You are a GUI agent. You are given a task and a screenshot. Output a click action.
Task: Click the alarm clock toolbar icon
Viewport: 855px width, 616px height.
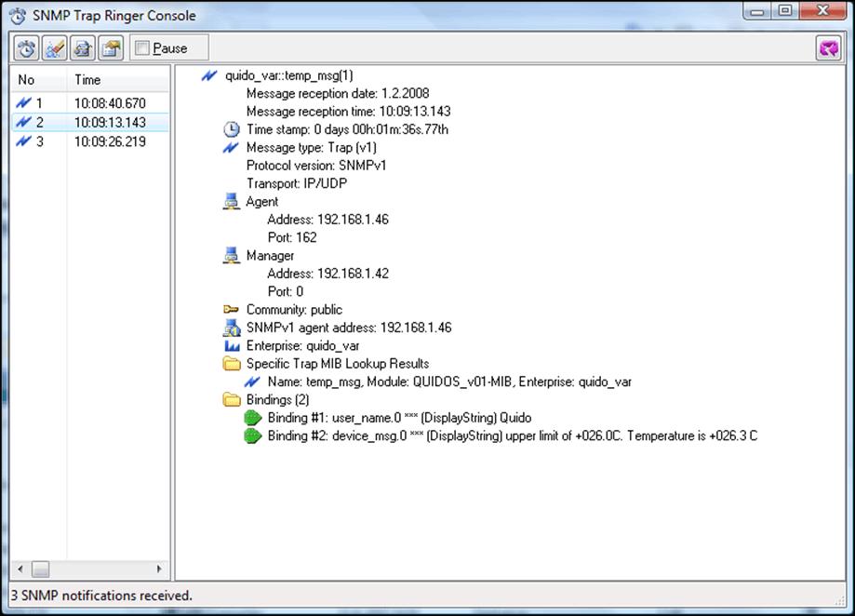26,48
